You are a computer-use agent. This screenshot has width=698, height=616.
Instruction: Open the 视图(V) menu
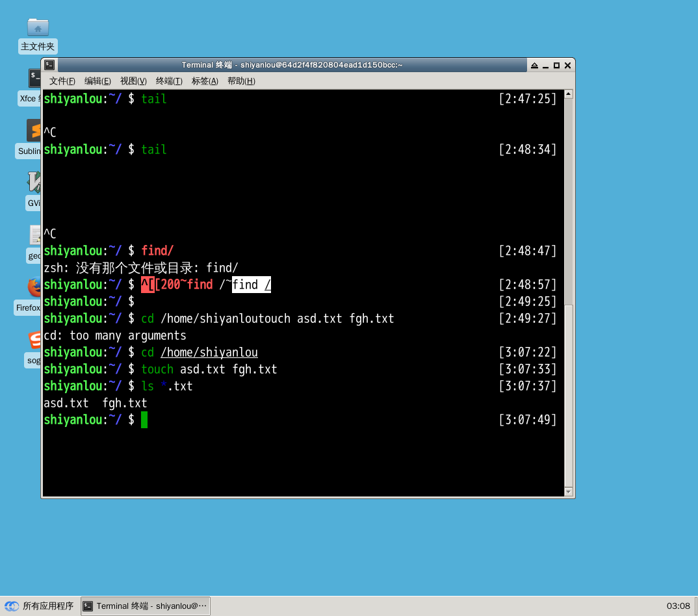tap(133, 81)
